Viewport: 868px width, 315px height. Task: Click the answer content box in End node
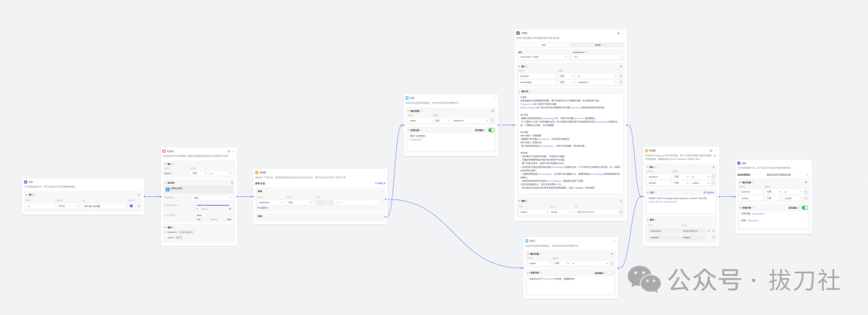[773, 220]
